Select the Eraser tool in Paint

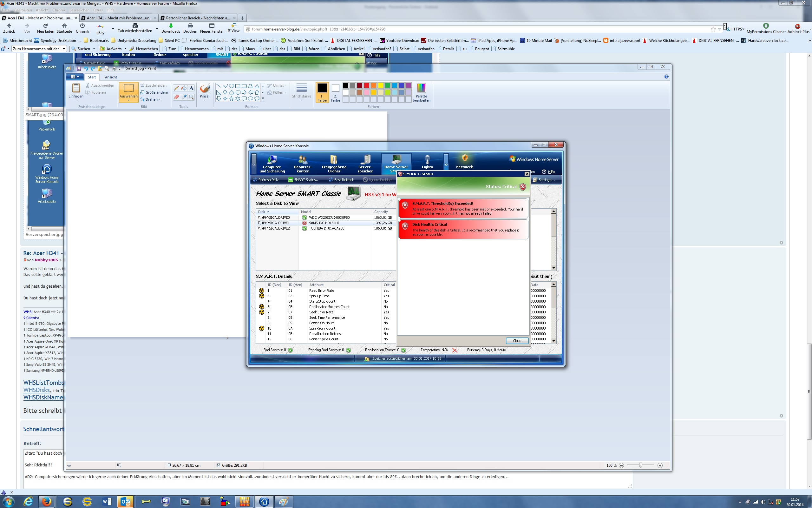(176, 97)
